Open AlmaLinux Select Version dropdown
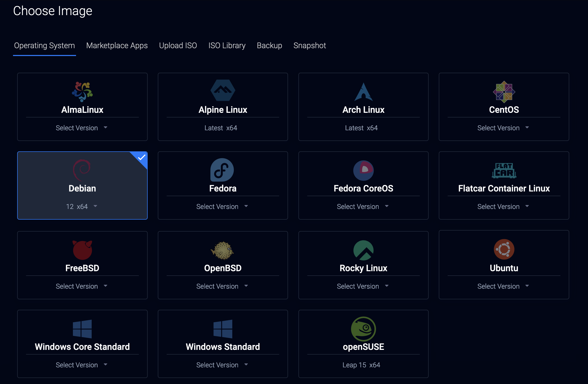This screenshot has width=588, height=384. [82, 128]
